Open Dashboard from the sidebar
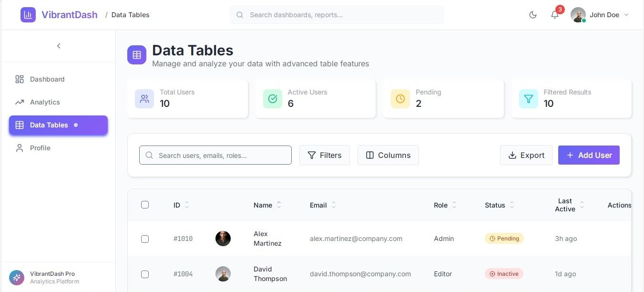This screenshot has width=644, height=292. click(47, 79)
